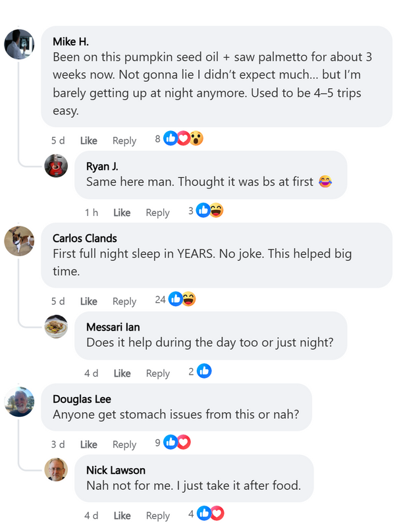Open Carlos Clands' profile name link
Viewport: 395px width, 532px height.
pos(84,238)
